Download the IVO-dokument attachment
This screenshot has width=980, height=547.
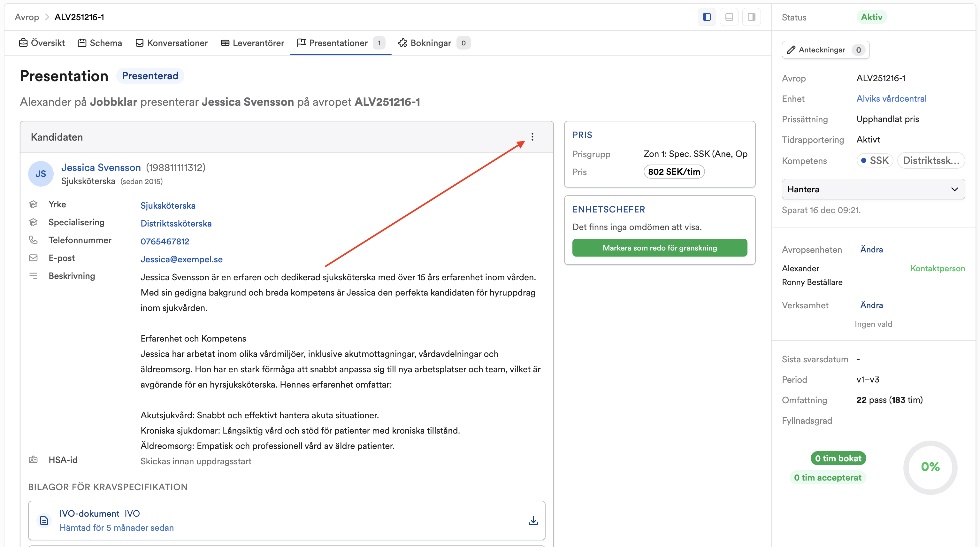(533, 520)
